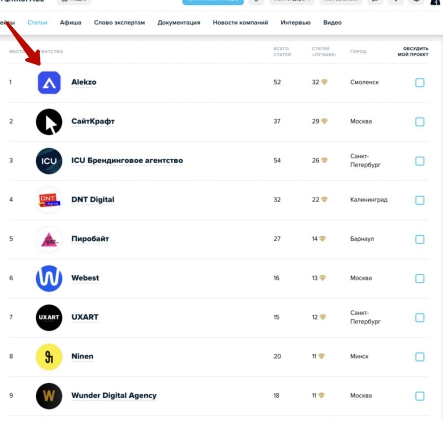The height and width of the screenshot is (421, 443).
Task: Click the UXART black logo
Action: (x=49, y=317)
